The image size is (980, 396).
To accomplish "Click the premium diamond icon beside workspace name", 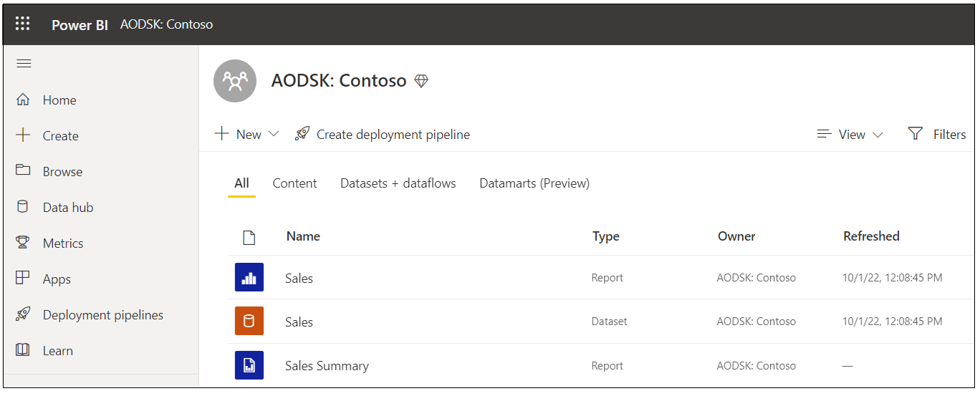I will (421, 81).
